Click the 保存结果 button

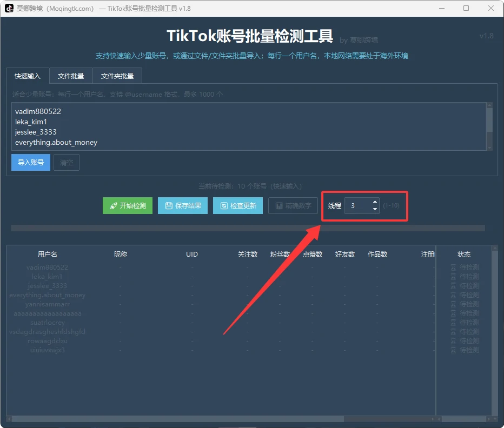pyautogui.click(x=183, y=206)
